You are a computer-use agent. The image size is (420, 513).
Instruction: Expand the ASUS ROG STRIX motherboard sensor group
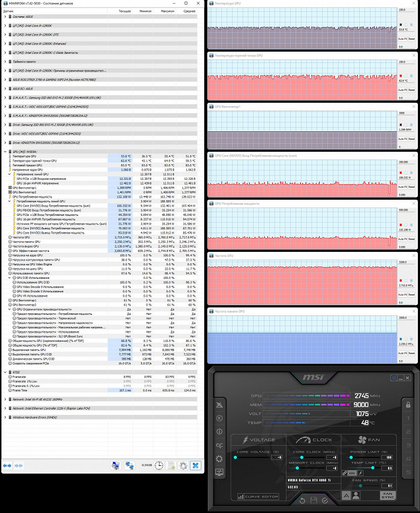click(x=5, y=80)
